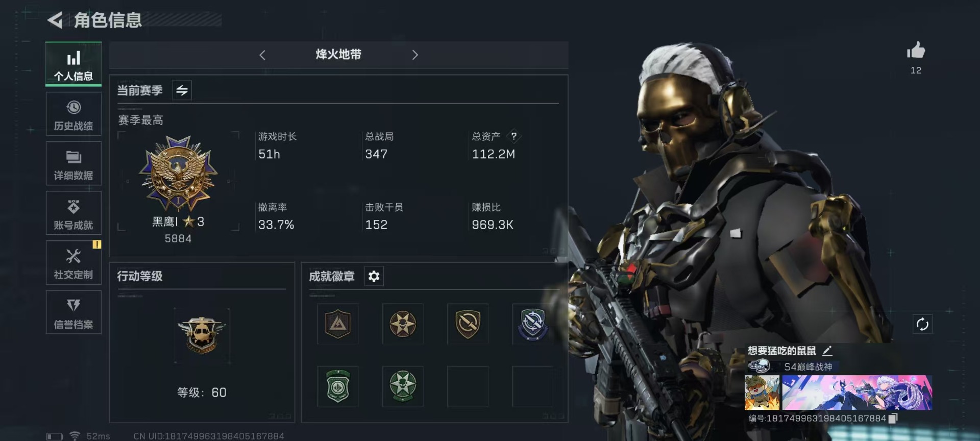Click the helicopter 行动等级 badge

[202, 335]
